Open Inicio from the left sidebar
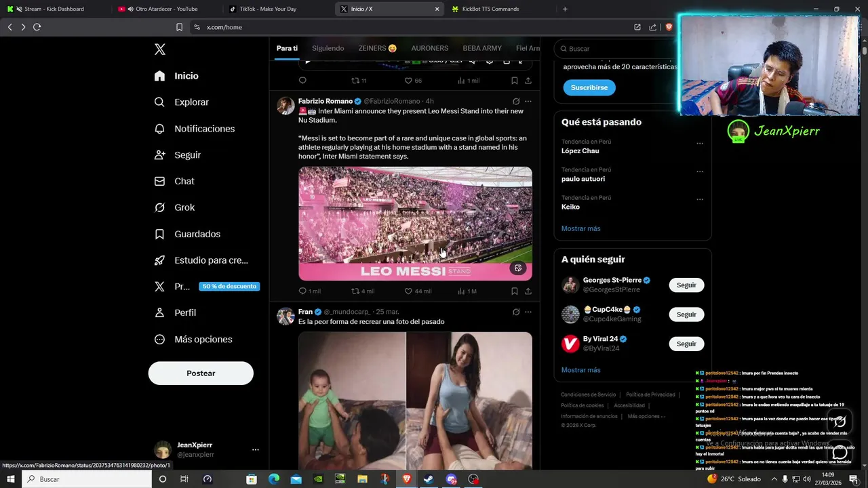 pyautogui.click(x=176, y=76)
